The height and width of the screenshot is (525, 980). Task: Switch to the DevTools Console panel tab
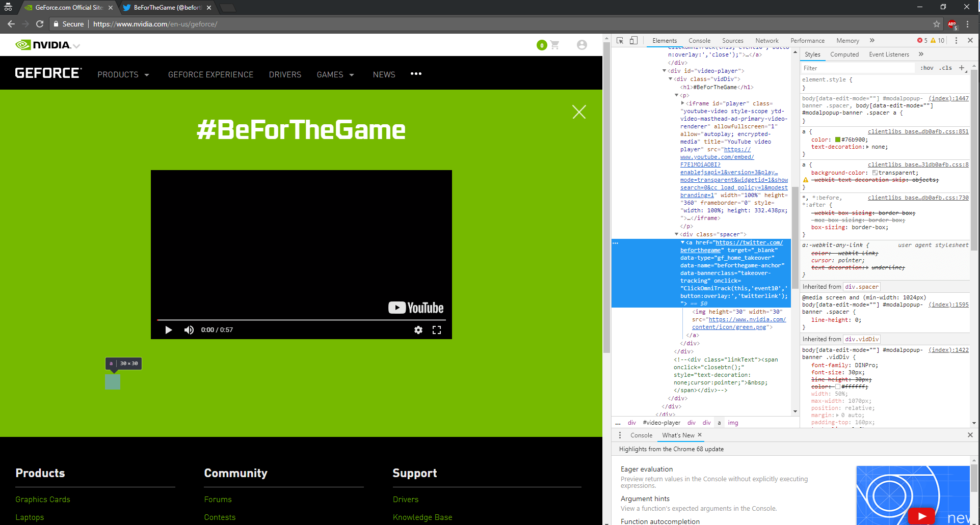(x=699, y=41)
